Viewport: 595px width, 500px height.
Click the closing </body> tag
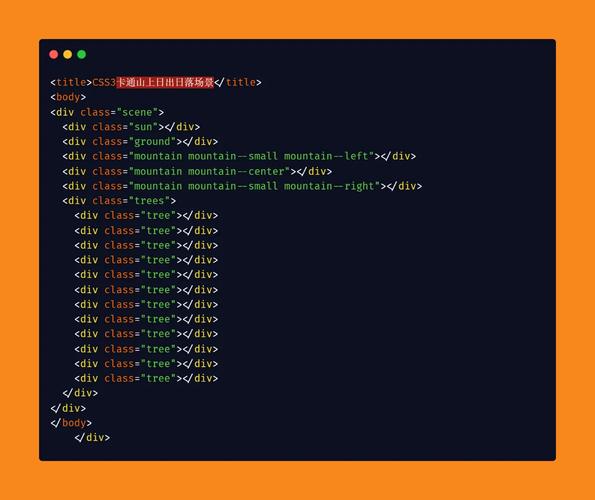(71, 423)
